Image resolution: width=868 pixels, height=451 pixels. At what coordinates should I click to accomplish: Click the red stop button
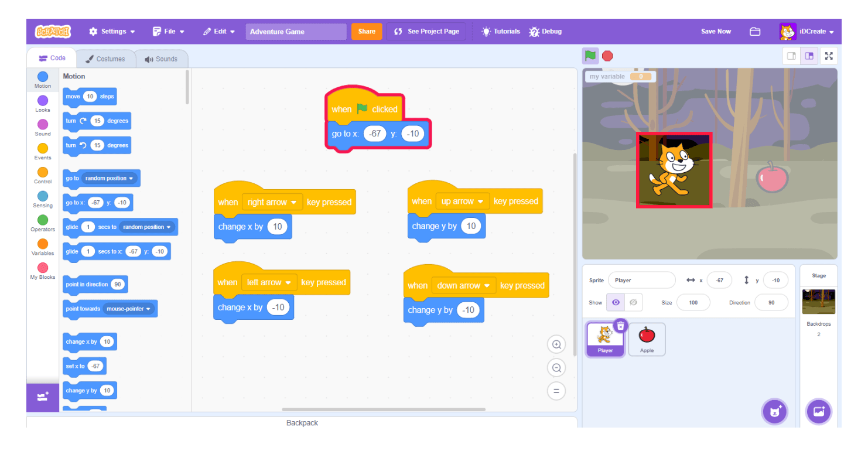pyautogui.click(x=607, y=56)
